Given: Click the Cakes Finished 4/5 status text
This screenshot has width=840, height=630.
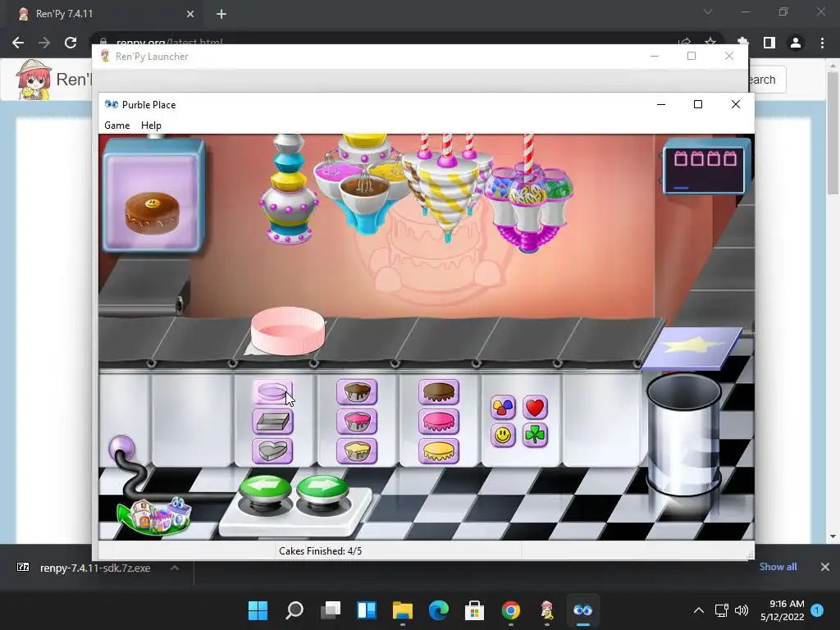Looking at the screenshot, I should 321,550.
